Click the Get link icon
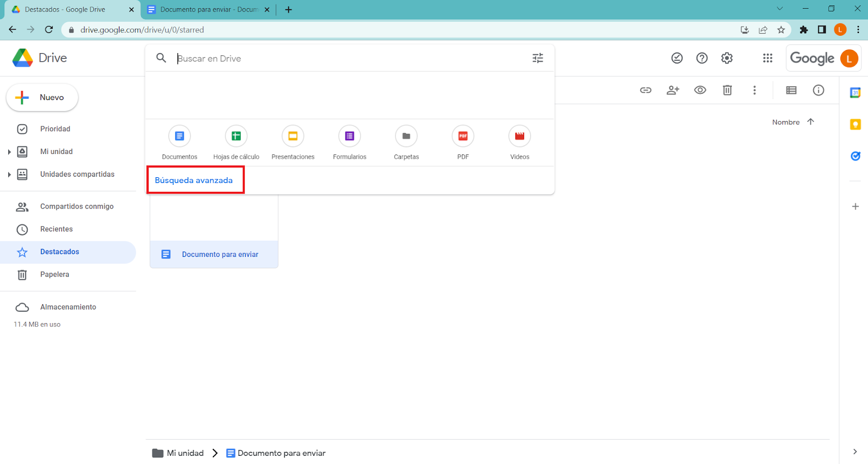The image size is (868, 464). (646, 90)
